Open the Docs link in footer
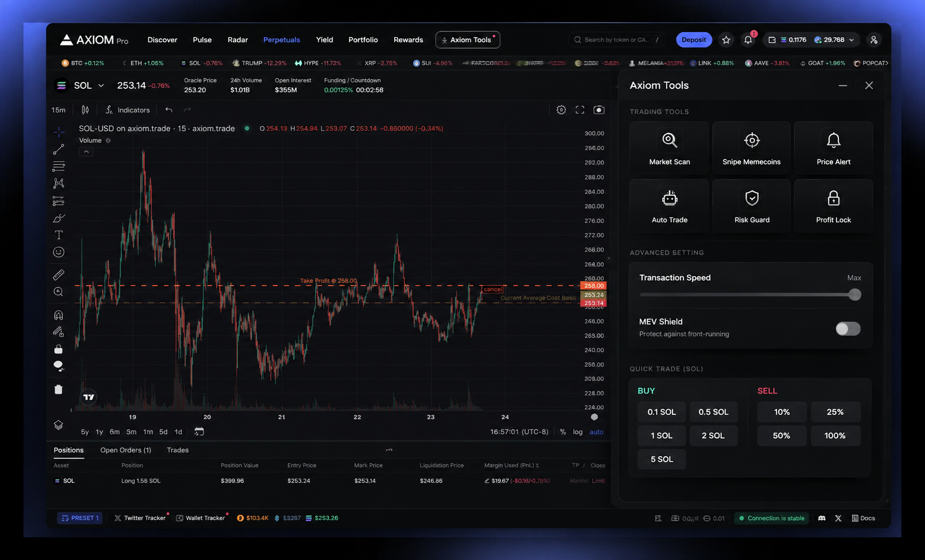925x560 pixels. point(864,518)
